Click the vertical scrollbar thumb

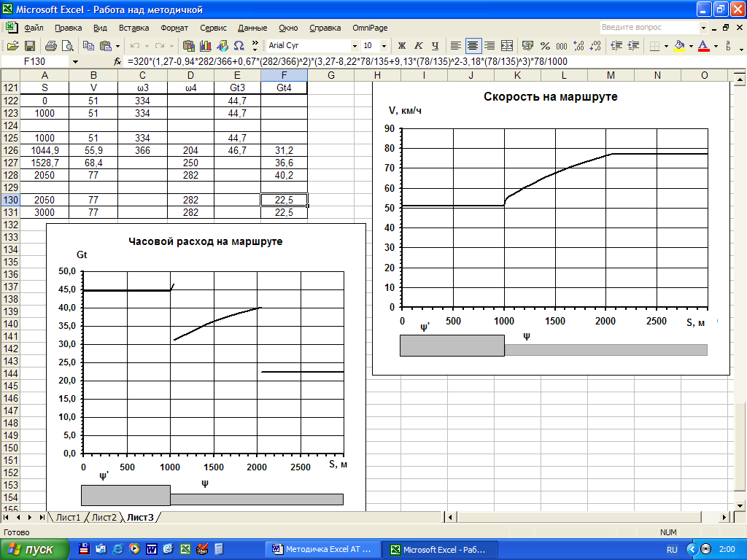coord(739,447)
